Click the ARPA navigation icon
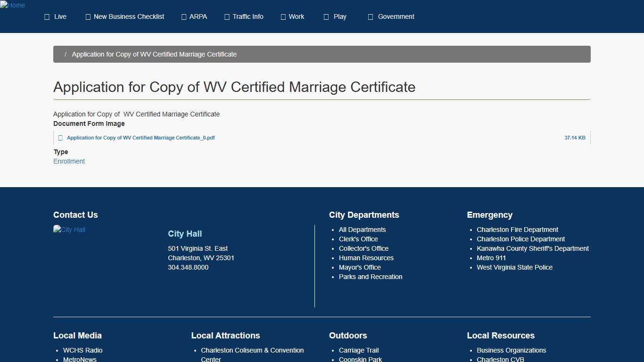The image size is (644, 362). click(183, 16)
